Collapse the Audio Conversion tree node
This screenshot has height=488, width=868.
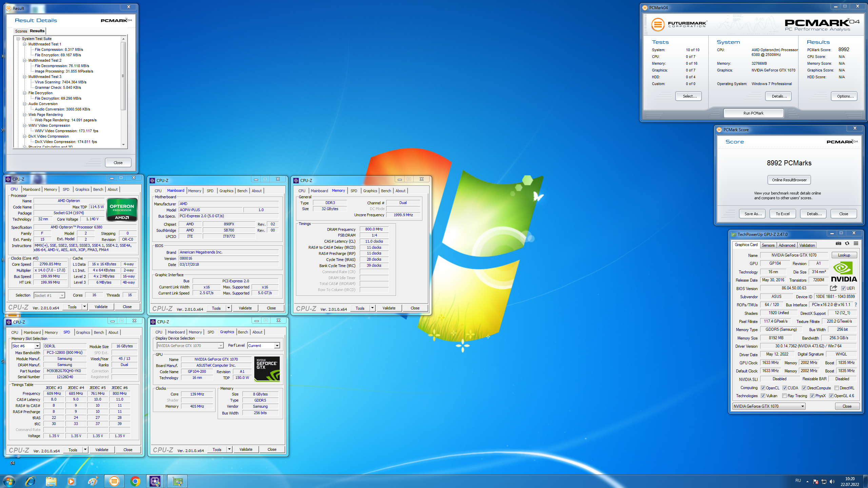click(24, 104)
